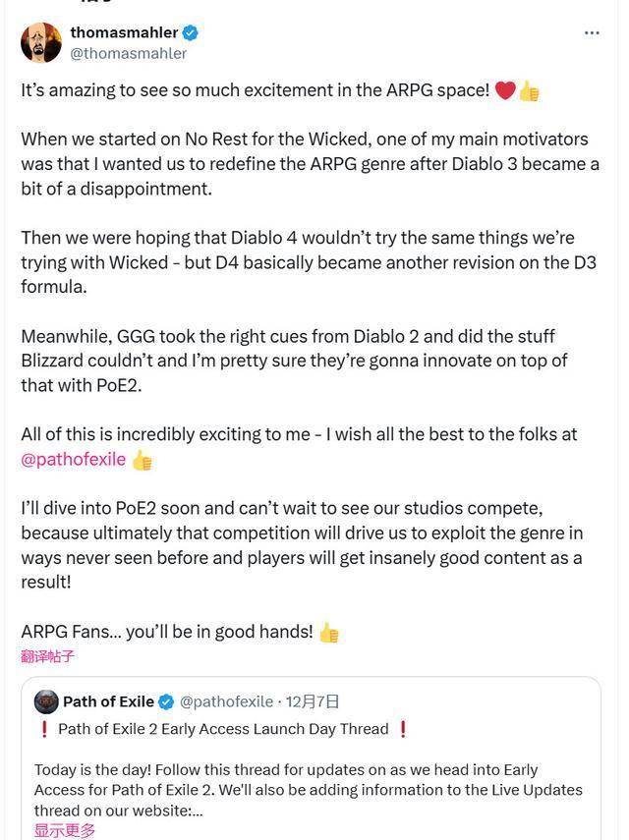
Task: Click the thumbs up emoji after 'good hands!'
Action: (328, 632)
